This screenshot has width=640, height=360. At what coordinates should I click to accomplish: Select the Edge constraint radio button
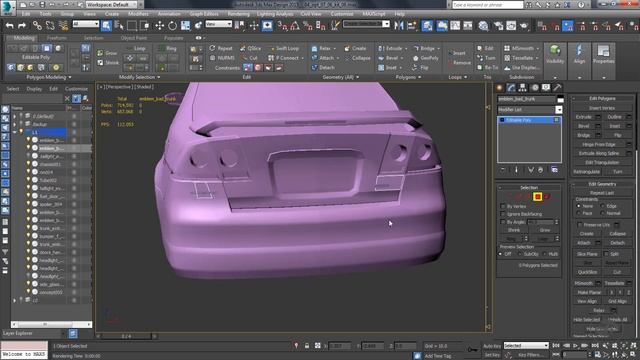click(602, 206)
